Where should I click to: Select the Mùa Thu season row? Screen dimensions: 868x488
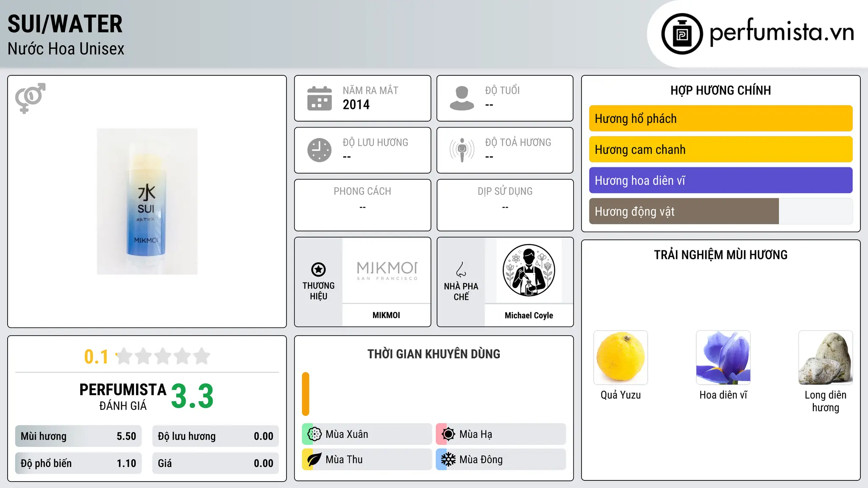point(367,460)
